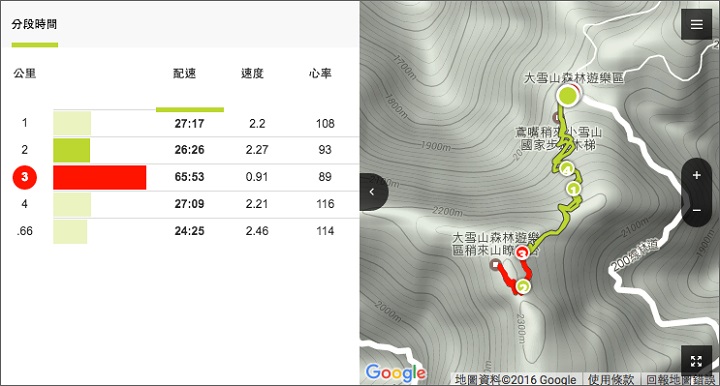Viewport: 720px width, 386px height.
Task: Select the 分段時間 tab
Action: pyautogui.click(x=34, y=24)
